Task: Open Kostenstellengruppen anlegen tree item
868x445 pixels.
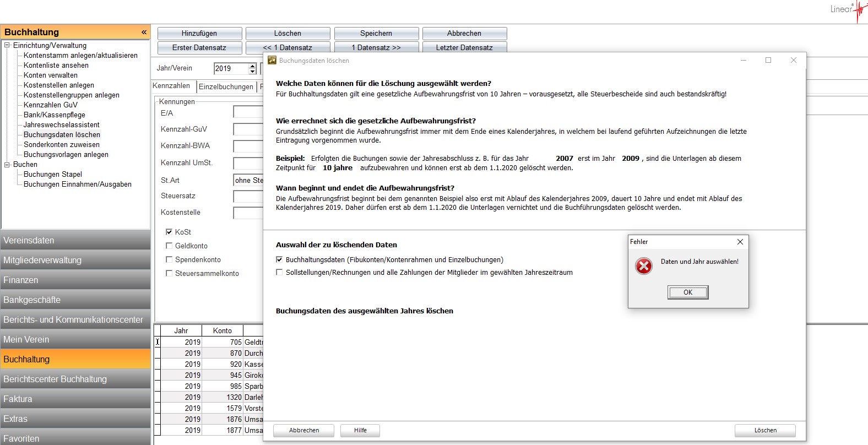Action: (x=72, y=95)
